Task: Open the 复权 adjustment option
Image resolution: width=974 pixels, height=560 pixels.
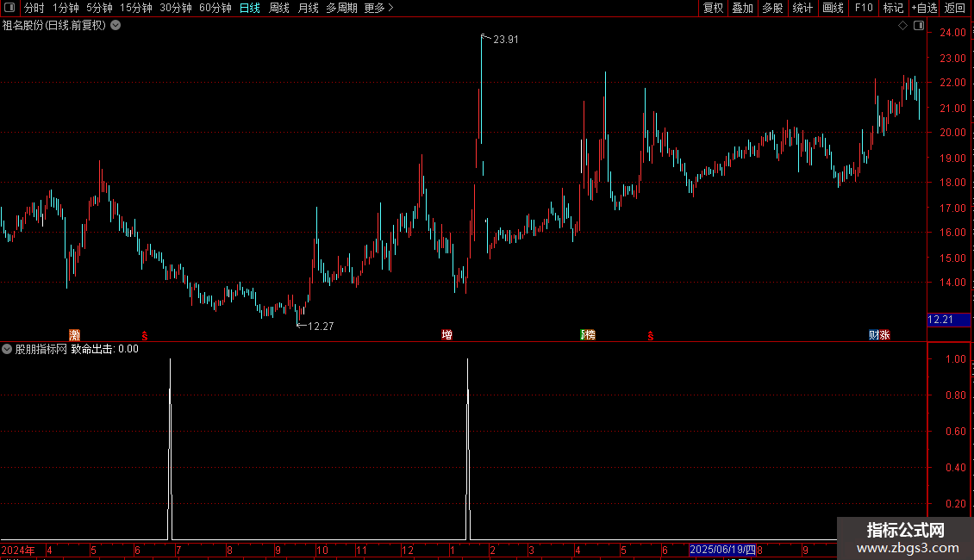Action: (x=713, y=8)
